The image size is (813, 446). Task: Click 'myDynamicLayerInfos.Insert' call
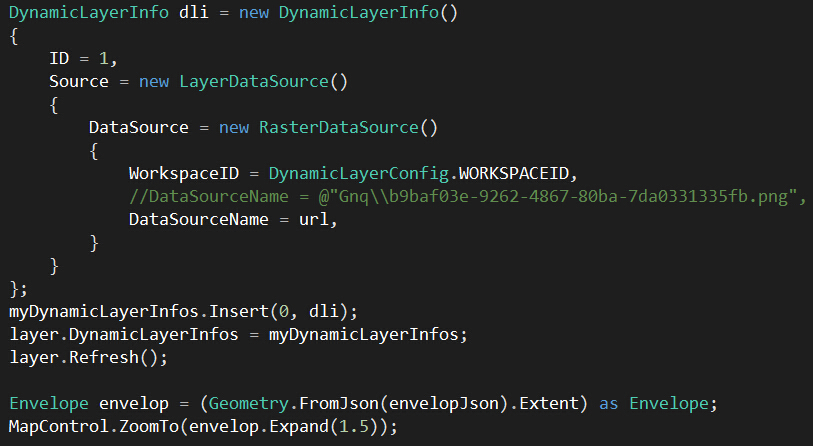139,311
